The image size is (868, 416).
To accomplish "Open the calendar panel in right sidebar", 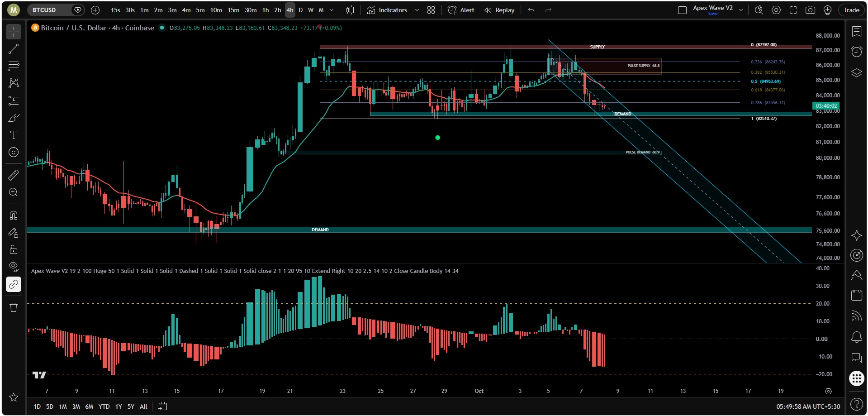I will [x=857, y=295].
